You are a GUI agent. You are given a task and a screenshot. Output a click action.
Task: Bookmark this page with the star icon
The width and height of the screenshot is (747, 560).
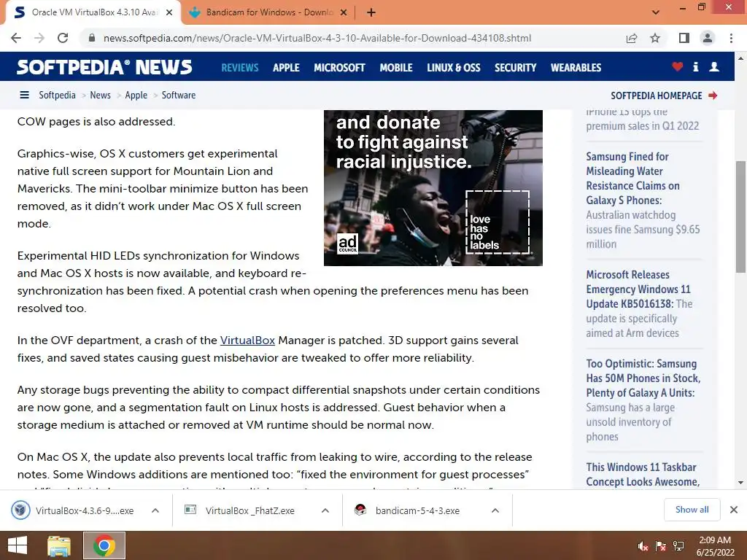(x=655, y=38)
